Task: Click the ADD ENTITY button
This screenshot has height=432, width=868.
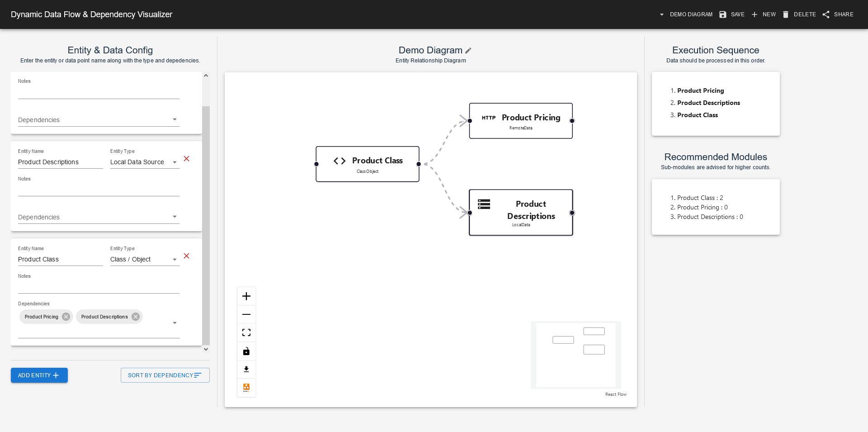Action: [x=39, y=375]
